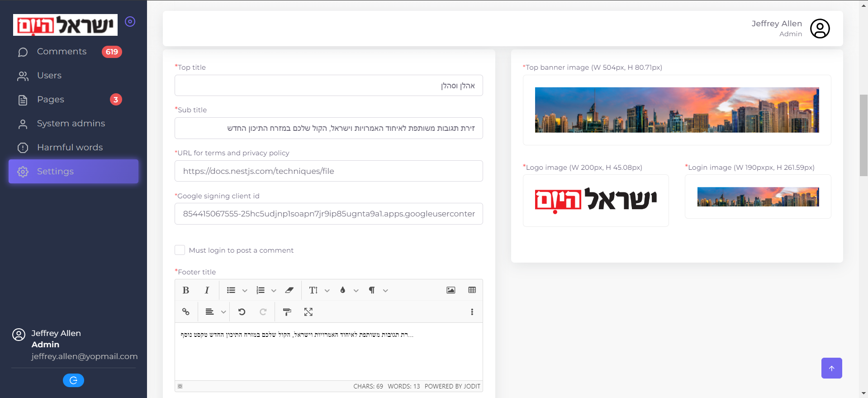This screenshot has width=868, height=398.
Task: Insert table in footer editor
Action: (472, 290)
